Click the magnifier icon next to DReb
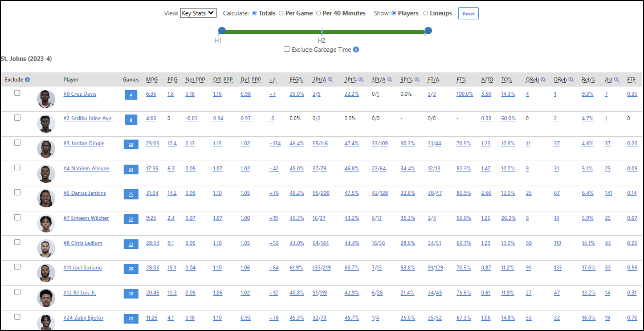Image resolution: width=644 pixels, height=331 pixels. point(572,80)
